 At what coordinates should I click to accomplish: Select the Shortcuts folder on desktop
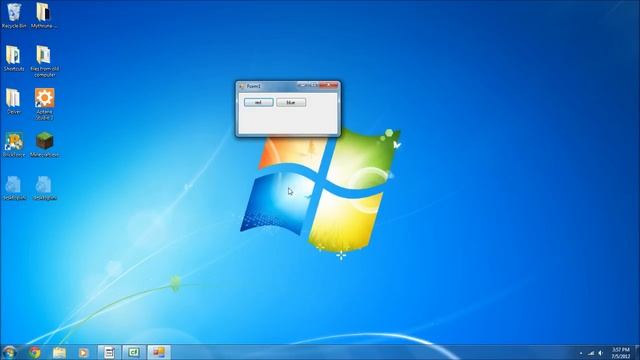click(14, 58)
